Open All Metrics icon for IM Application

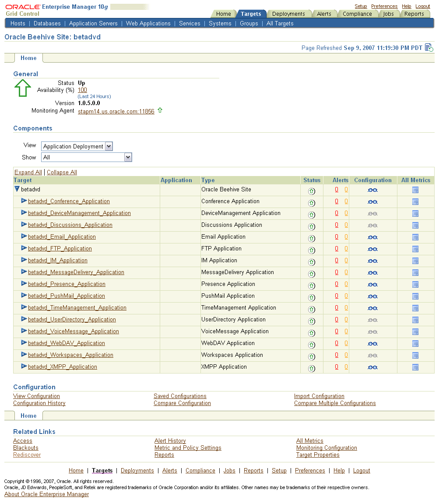tap(415, 261)
